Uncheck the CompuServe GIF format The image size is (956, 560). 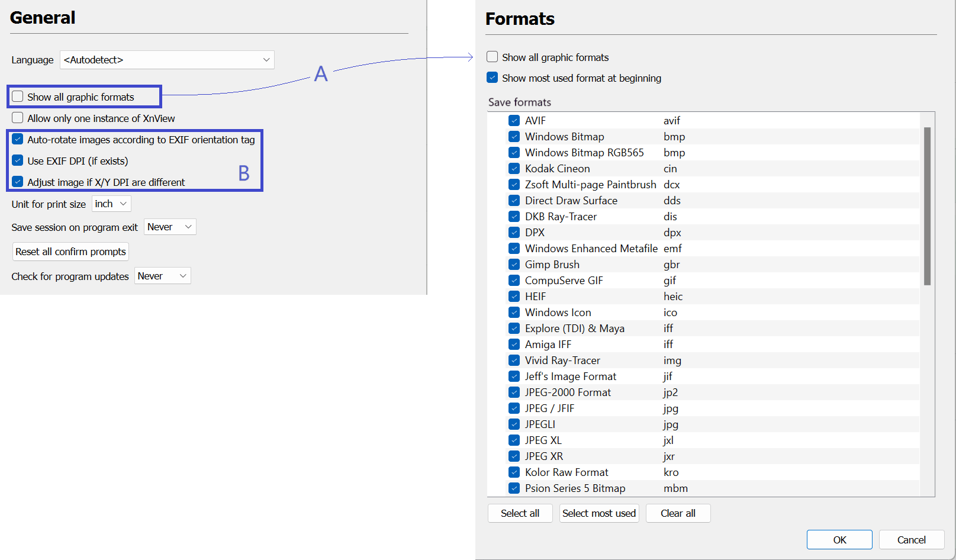(514, 281)
